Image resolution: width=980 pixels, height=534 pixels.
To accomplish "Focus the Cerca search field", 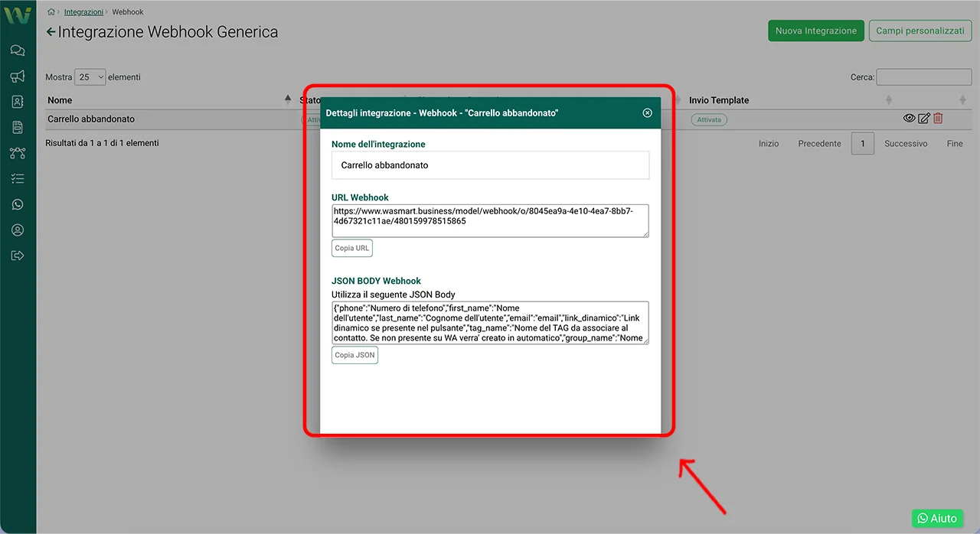I will tap(923, 77).
